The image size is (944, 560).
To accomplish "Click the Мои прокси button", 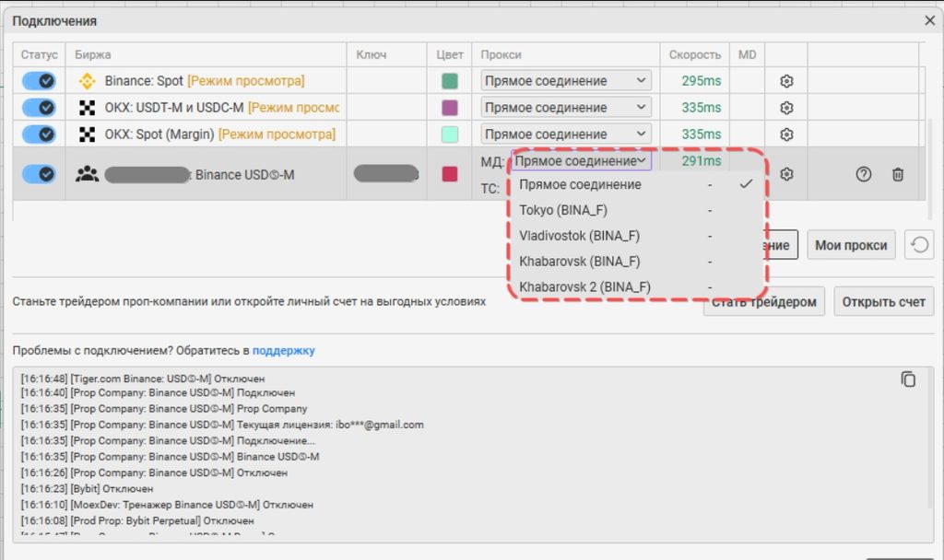I will pos(851,245).
